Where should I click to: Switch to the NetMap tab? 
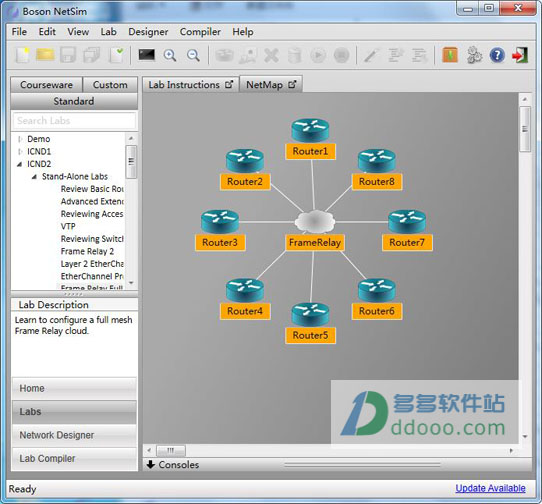click(271, 84)
